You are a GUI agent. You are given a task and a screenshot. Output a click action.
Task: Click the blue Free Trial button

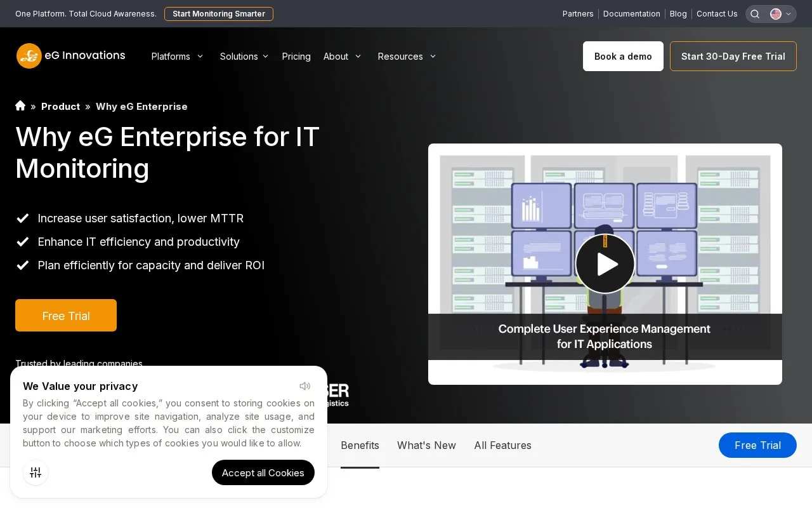pyautogui.click(x=757, y=445)
